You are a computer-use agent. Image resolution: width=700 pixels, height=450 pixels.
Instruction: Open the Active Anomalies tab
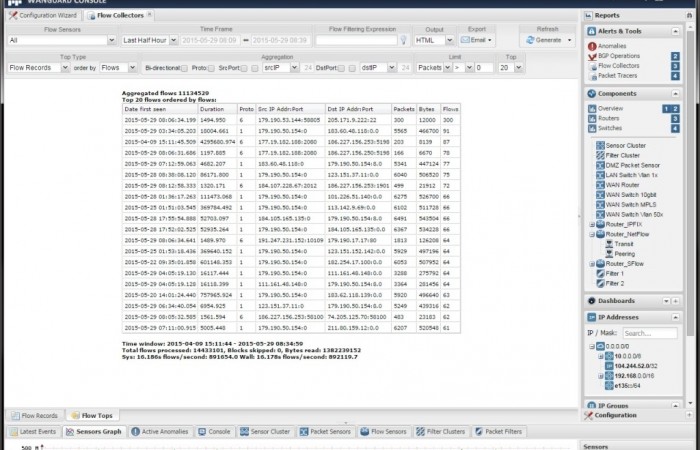(159, 432)
